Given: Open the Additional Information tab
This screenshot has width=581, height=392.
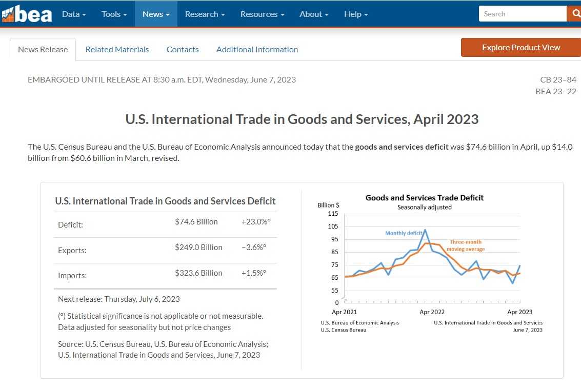Looking at the screenshot, I should pos(257,50).
